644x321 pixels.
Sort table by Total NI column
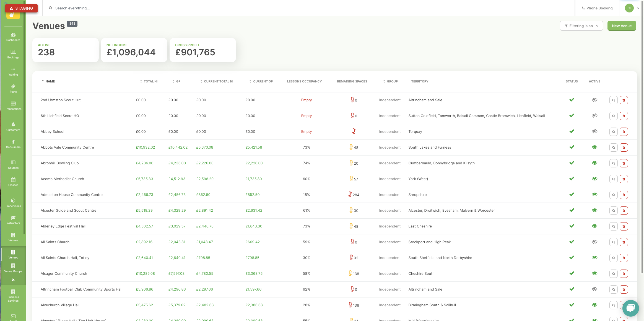click(149, 81)
